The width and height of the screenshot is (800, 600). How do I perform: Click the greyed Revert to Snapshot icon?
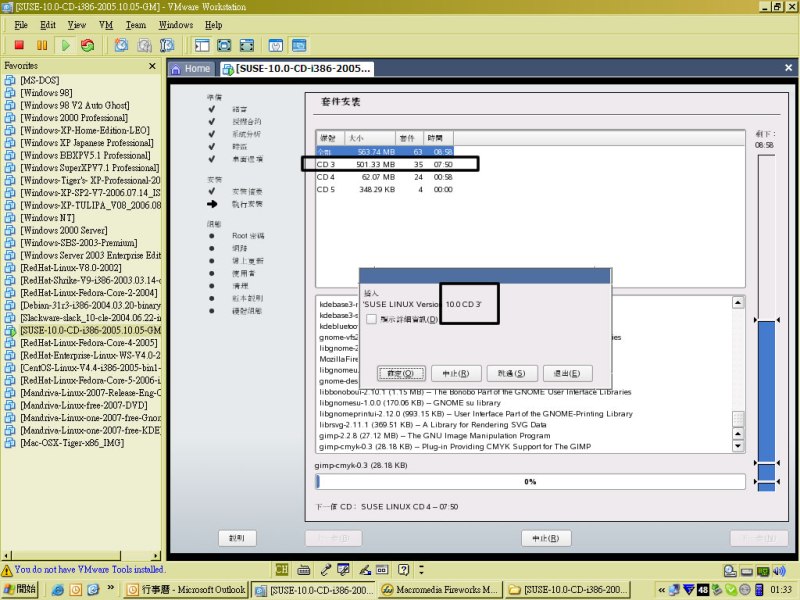tap(144, 45)
